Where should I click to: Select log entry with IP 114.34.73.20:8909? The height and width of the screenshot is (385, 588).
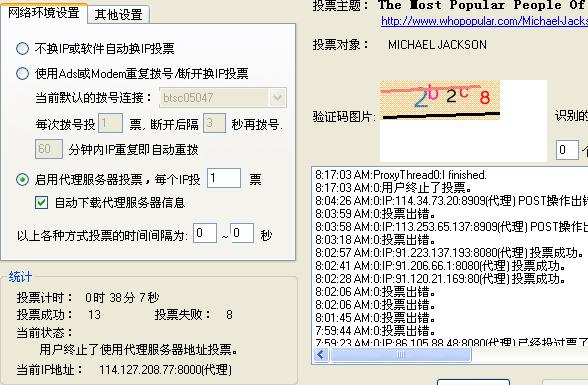[452, 201]
